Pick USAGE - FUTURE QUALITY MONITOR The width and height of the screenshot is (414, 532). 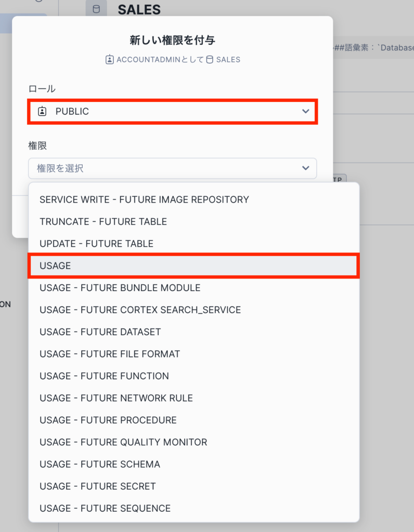coord(123,442)
